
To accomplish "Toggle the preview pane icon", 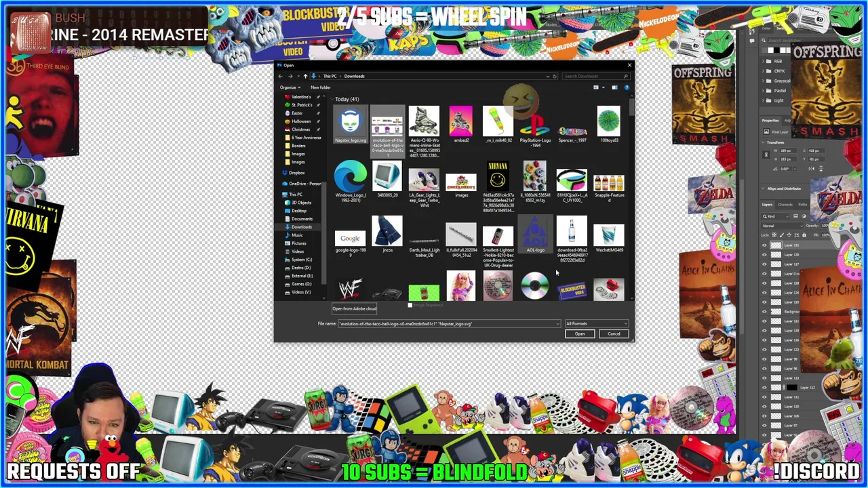I will (x=614, y=87).
